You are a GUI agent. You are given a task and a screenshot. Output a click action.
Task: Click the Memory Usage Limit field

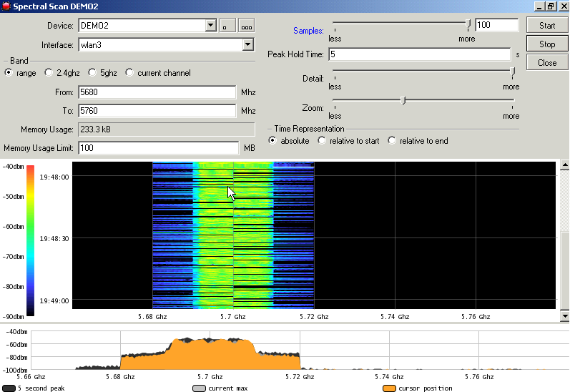tap(157, 148)
